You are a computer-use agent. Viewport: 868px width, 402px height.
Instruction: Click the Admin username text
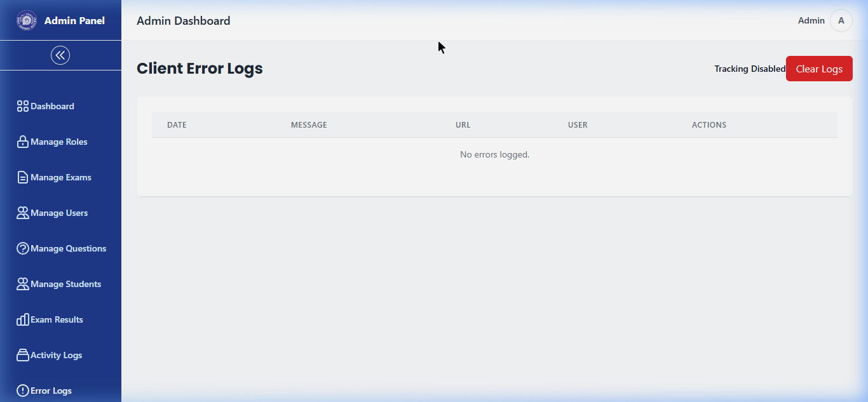click(811, 20)
